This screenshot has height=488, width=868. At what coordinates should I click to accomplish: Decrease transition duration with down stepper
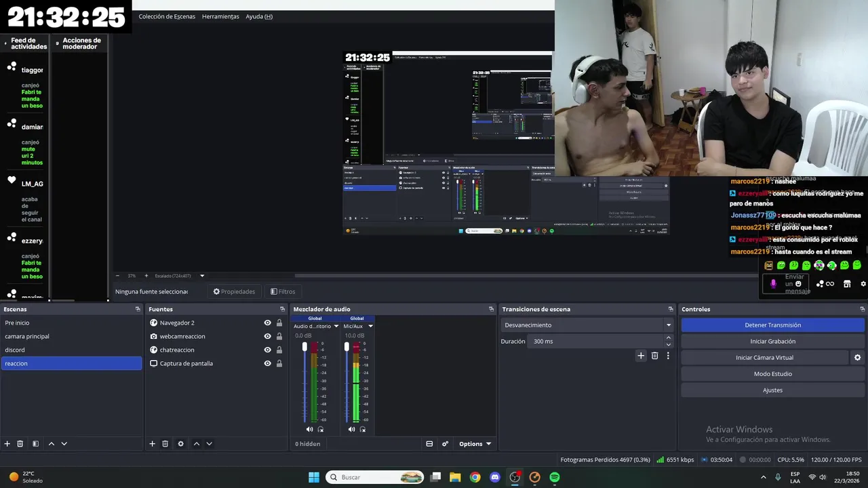point(668,345)
